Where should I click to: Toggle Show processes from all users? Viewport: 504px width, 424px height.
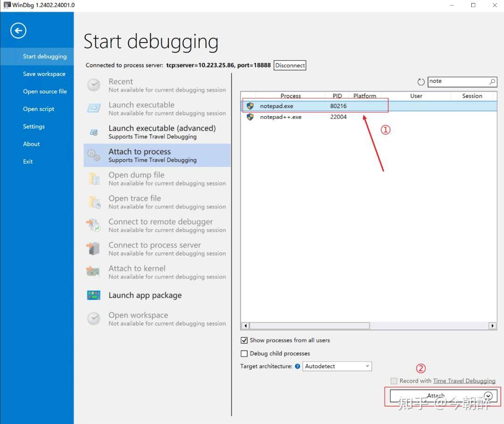(x=244, y=340)
